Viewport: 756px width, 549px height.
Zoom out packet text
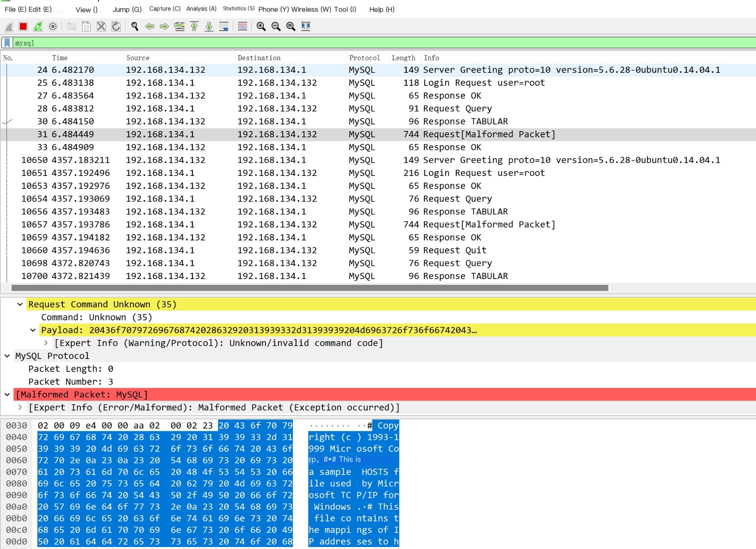tap(276, 26)
